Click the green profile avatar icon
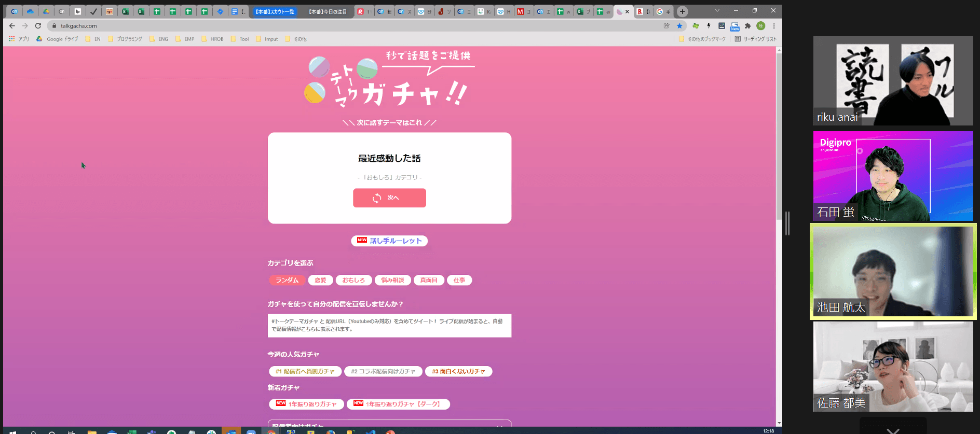This screenshot has width=980, height=434. pos(760,26)
